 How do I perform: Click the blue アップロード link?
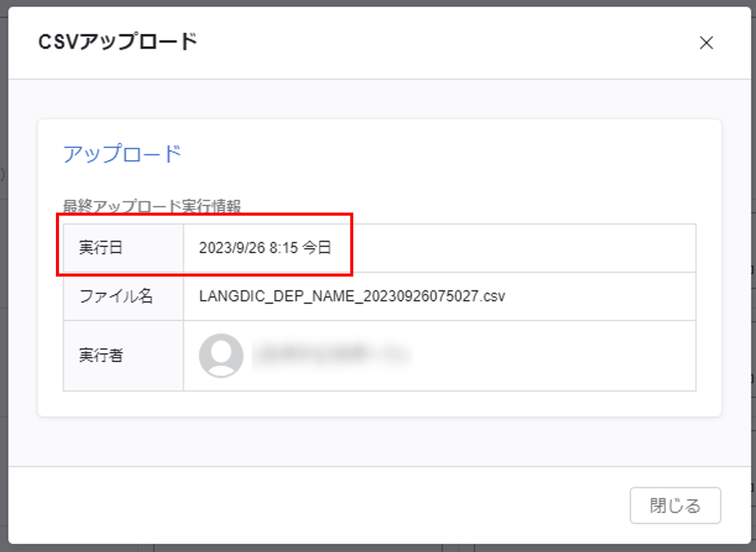click(x=121, y=154)
